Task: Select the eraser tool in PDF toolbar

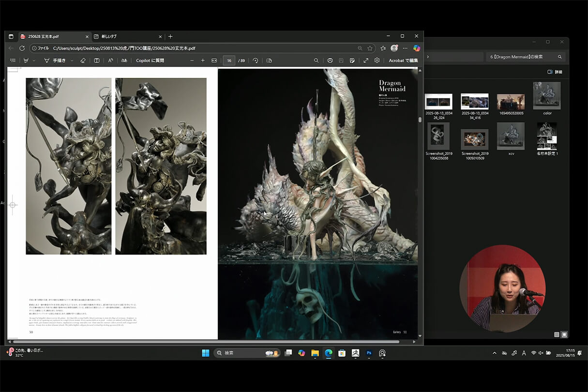Action: click(x=83, y=60)
